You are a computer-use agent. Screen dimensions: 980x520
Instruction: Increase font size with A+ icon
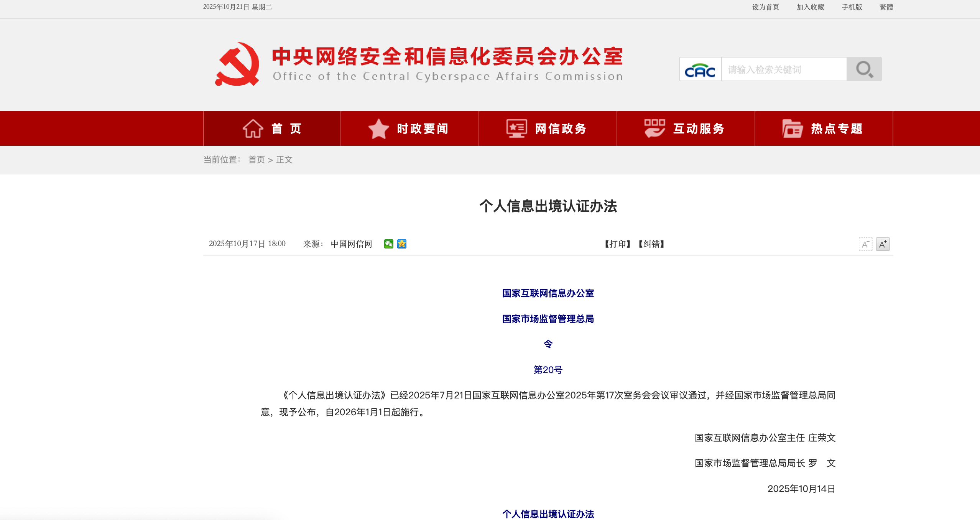coord(883,244)
